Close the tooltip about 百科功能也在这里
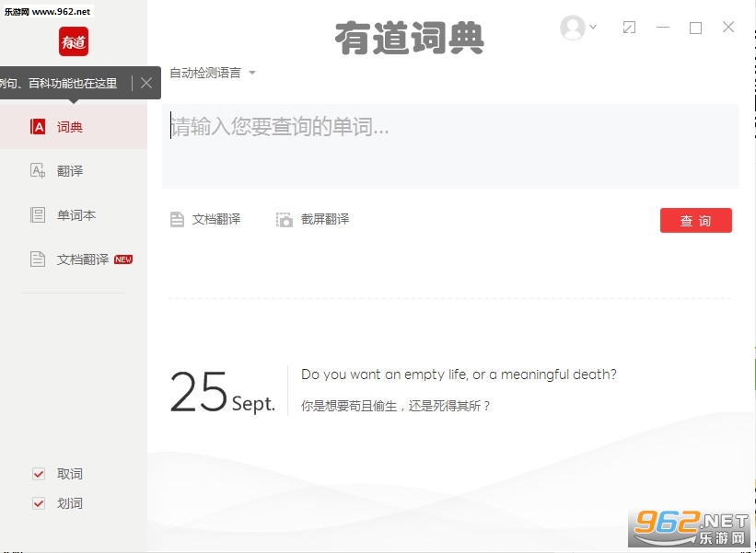The height and width of the screenshot is (553, 756). (x=146, y=84)
